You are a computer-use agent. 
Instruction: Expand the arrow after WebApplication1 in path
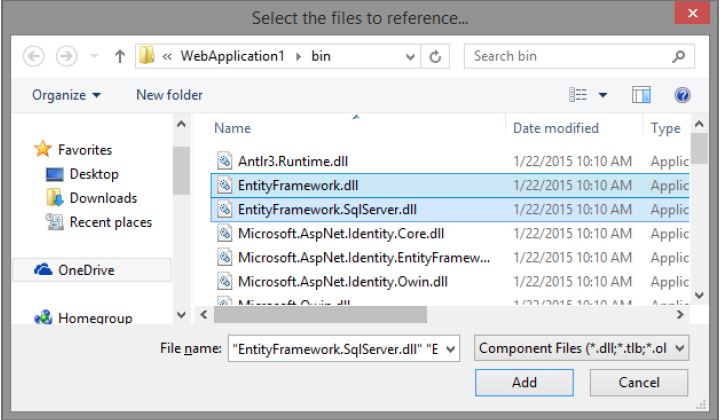(x=298, y=56)
